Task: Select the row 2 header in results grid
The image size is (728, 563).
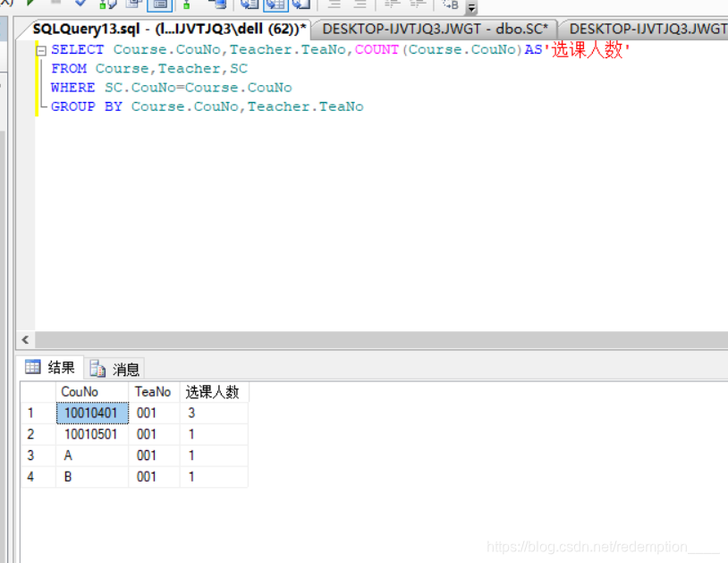Action: (x=38, y=434)
